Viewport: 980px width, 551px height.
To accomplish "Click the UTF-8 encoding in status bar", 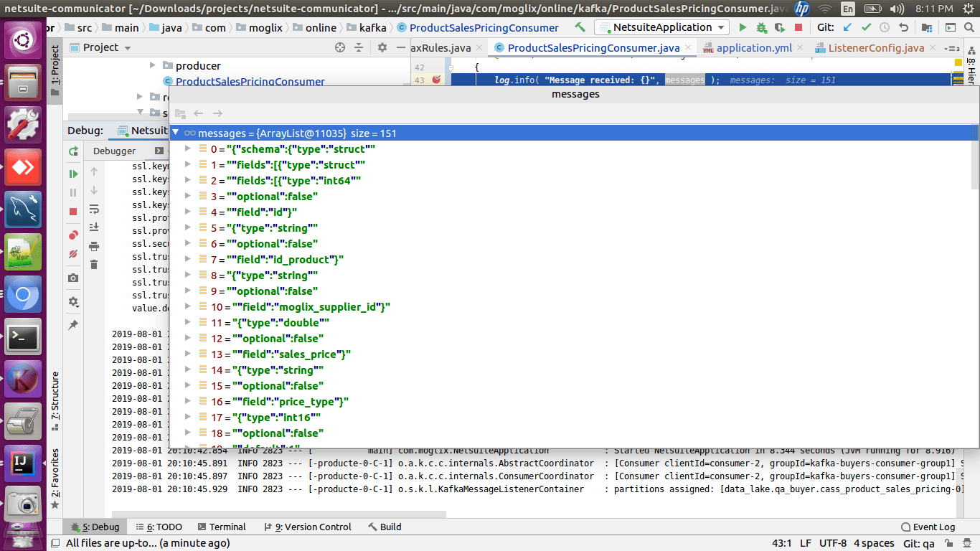I will point(833,543).
